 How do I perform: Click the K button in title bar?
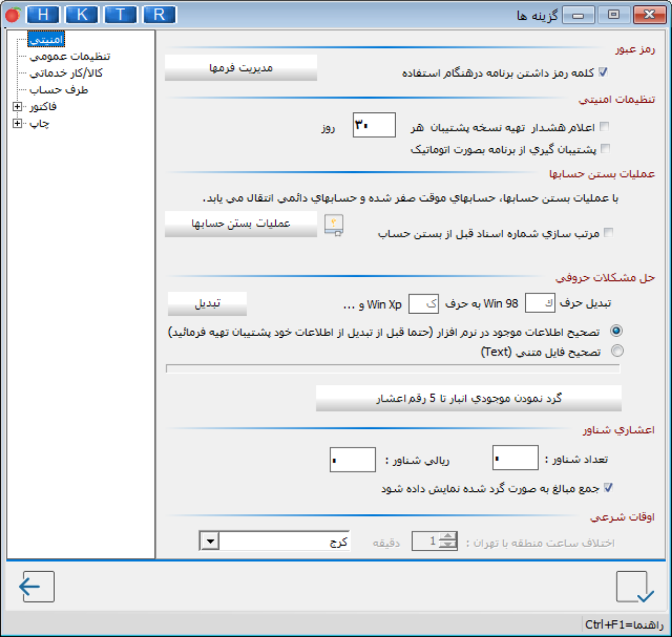click(82, 15)
